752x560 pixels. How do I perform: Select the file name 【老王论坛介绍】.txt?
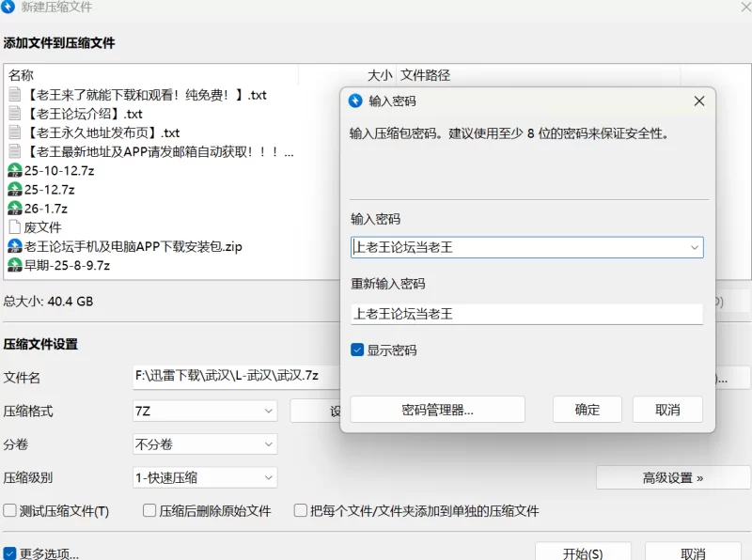point(84,114)
